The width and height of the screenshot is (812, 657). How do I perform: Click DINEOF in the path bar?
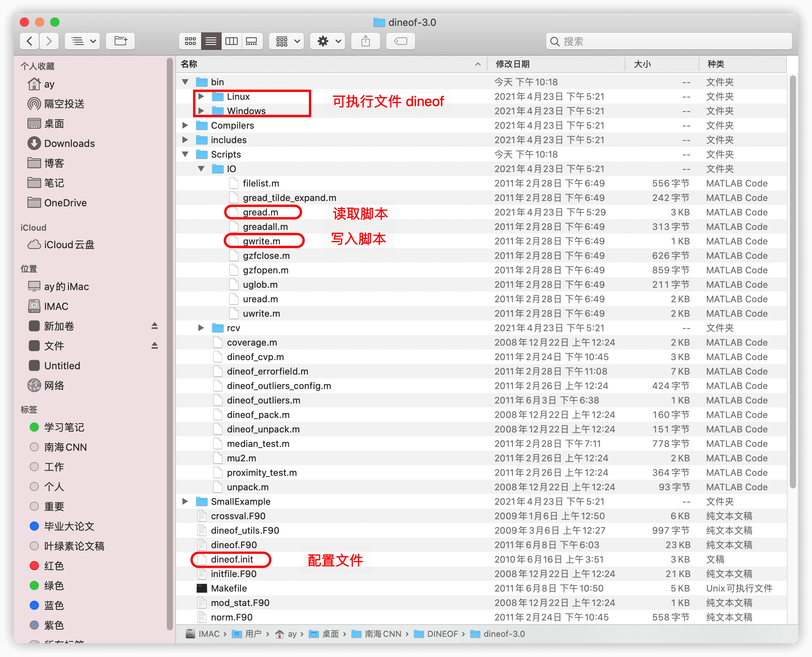pyautogui.click(x=442, y=634)
